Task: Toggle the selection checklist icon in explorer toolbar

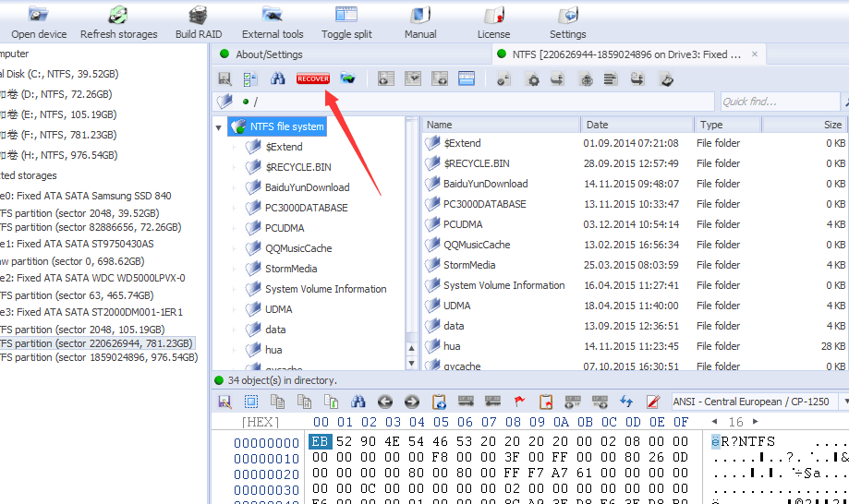Action: [x=250, y=79]
